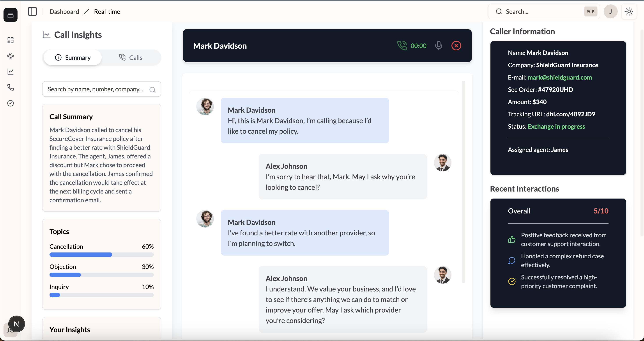This screenshot has height=341, width=644.
Task: Click the dhl.com/4892JD9 tracking URL
Action: tap(570, 114)
